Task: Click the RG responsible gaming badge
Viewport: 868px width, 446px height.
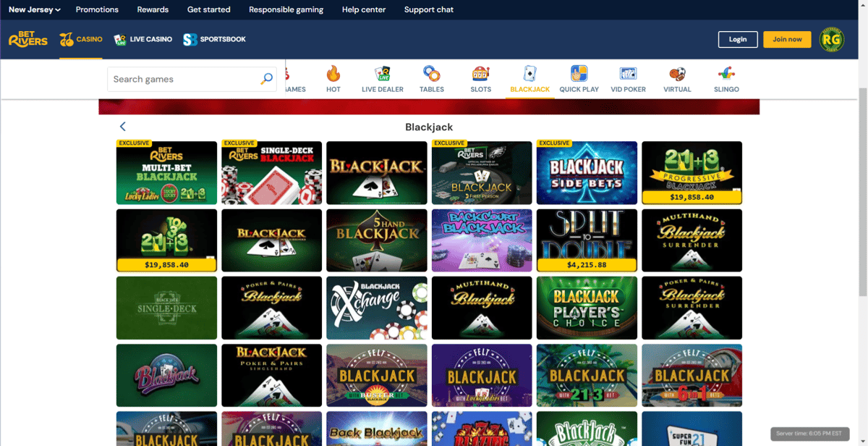Action: pyautogui.click(x=832, y=40)
